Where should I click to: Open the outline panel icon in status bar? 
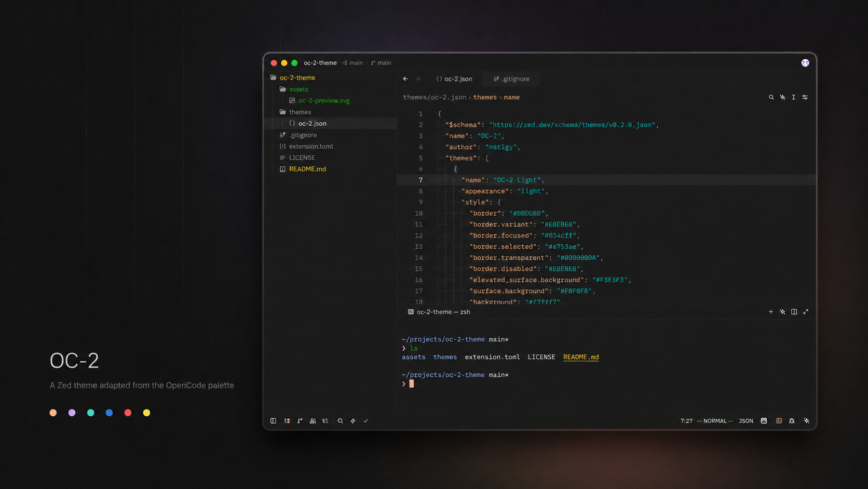pos(325,421)
